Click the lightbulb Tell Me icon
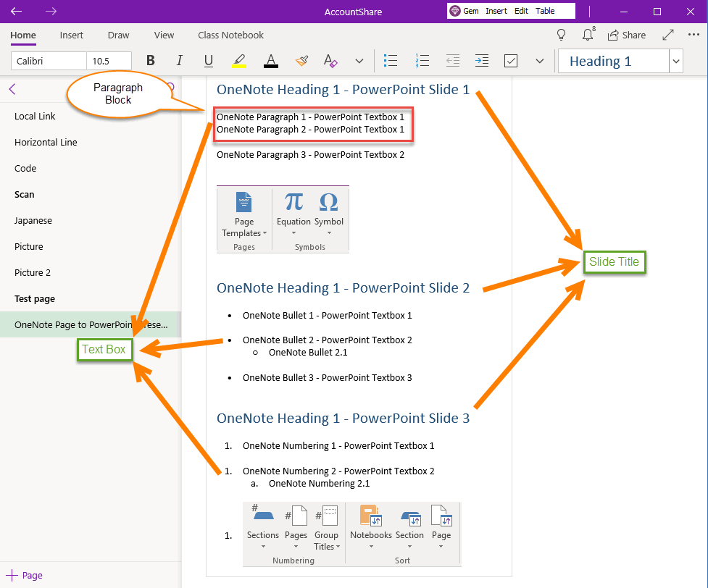This screenshot has width=708, height=588. [561, 35]
